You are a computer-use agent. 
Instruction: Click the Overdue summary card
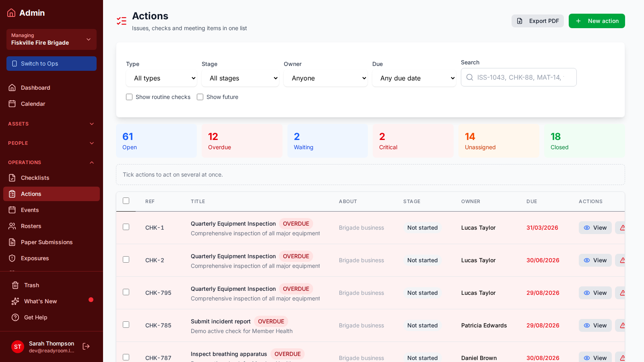242,141
